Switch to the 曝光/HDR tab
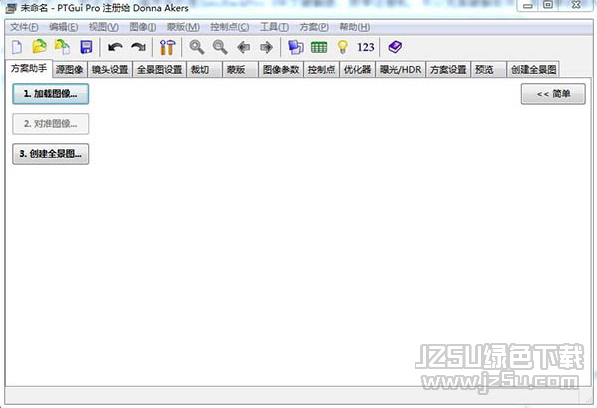Screen dimensions: 597x408 [401, 70]
